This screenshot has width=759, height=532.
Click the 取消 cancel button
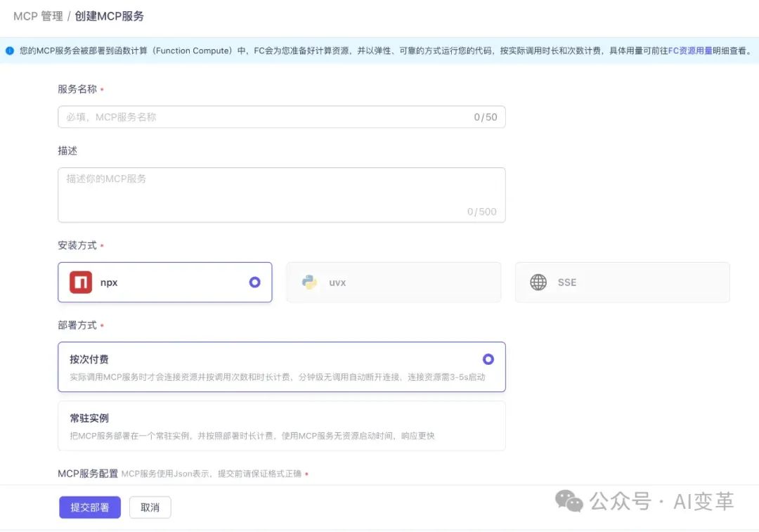150,507
